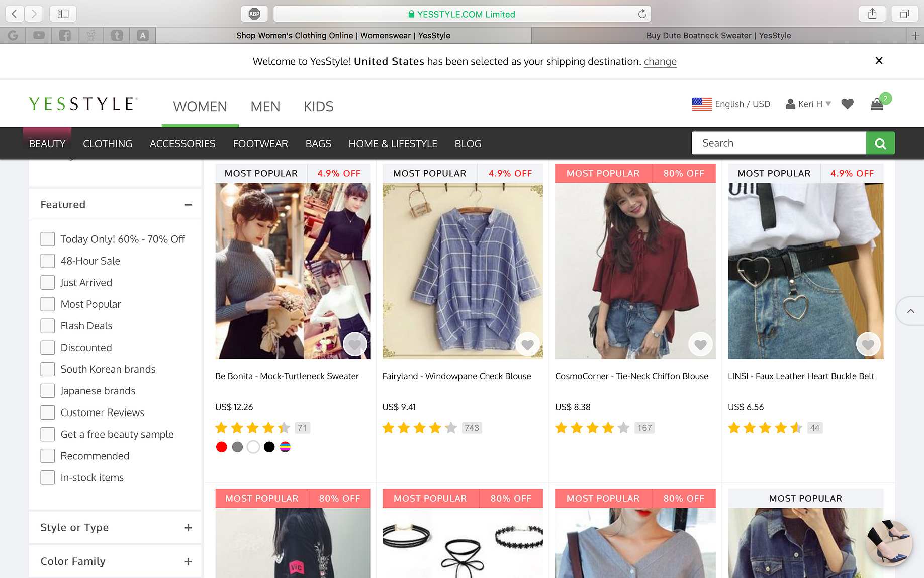
Task: Open the English / USD language selector
Action: click(x=731, y=104)
